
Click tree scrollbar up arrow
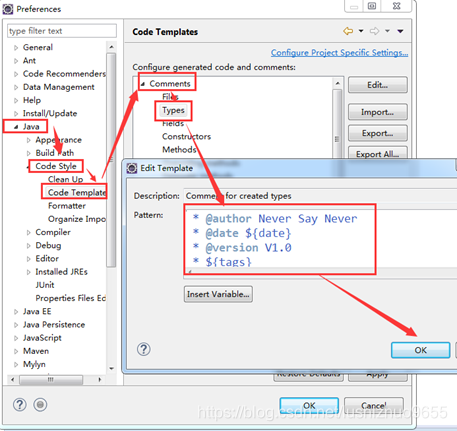tap(111, 47)
